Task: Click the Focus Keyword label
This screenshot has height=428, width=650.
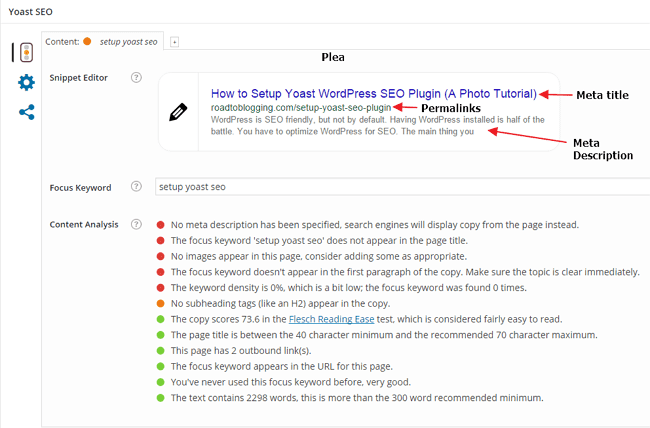Action: point(80,188)
